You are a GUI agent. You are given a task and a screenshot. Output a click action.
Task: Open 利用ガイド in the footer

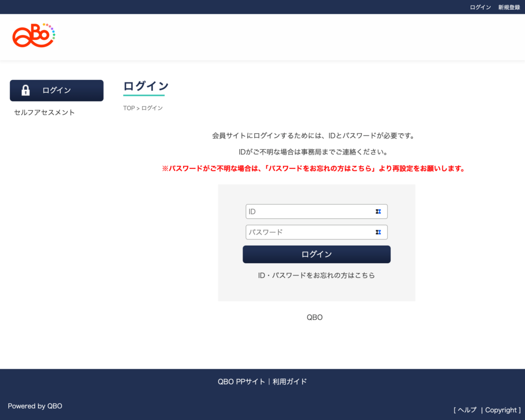[290, 382]
